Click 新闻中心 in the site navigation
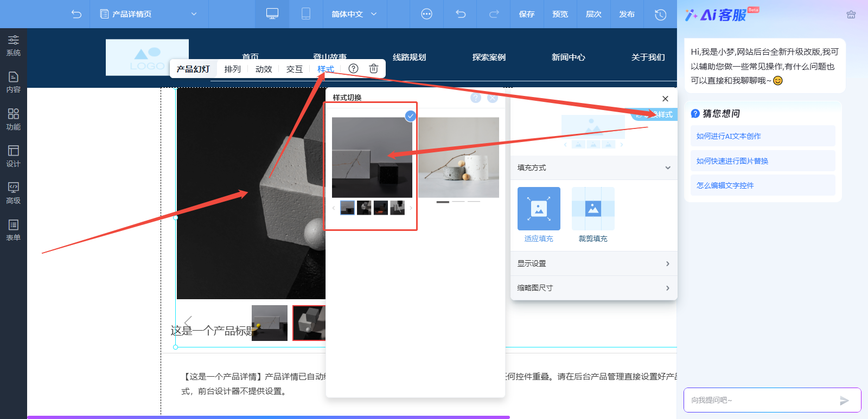The image size is (868, 419). (x=569, y=57)
